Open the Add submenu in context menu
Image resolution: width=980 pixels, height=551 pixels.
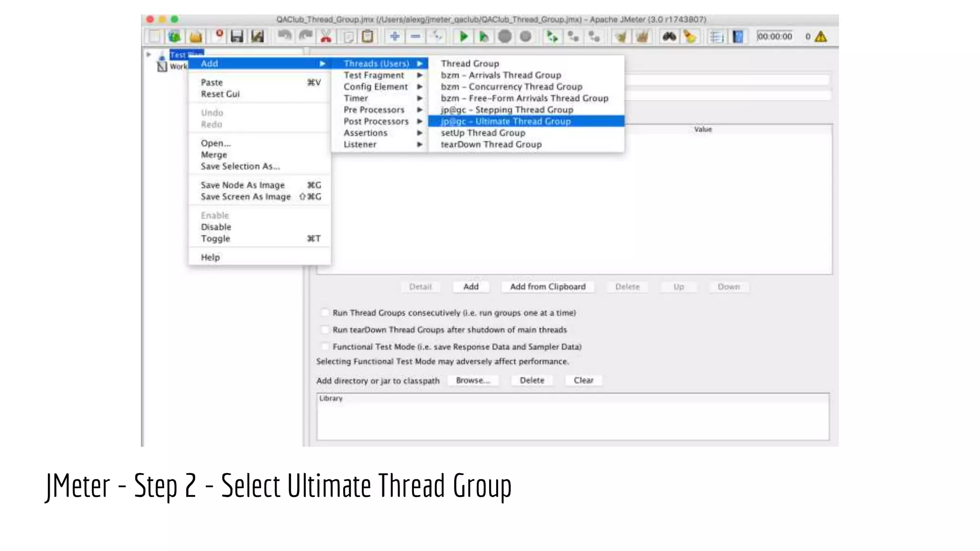(x=259, y=64)
